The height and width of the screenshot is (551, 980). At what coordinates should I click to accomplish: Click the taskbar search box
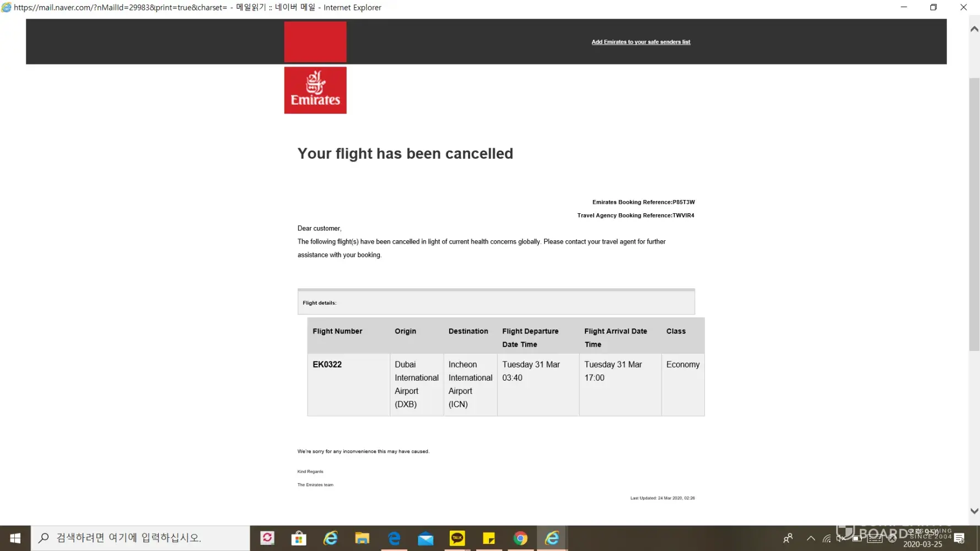tap(141, 538)
